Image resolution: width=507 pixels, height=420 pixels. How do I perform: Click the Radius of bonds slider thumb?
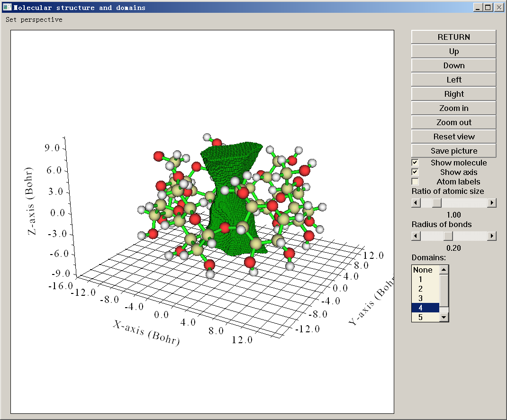point(448,236)
